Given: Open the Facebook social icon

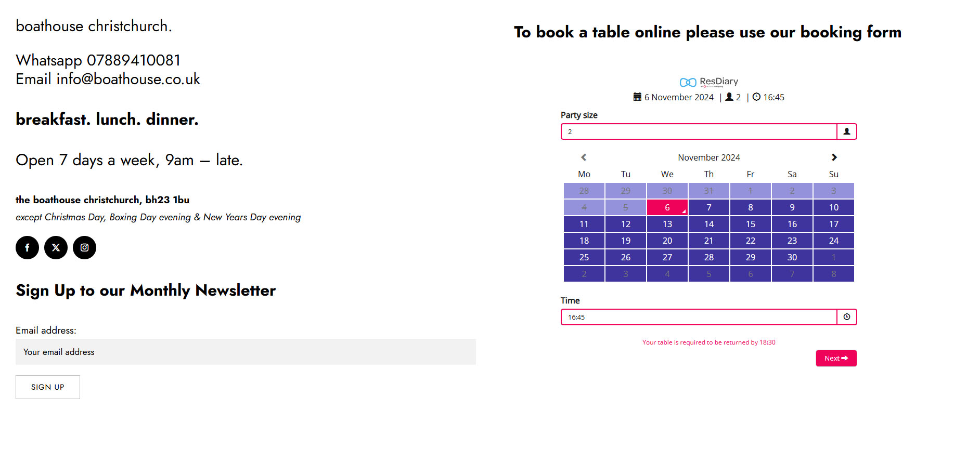Looking at the screenshot, I should 27,247.
